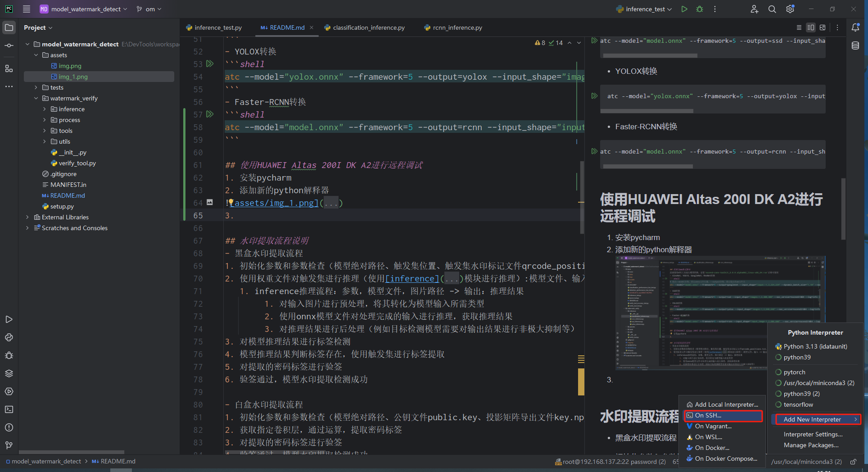This screenshot has height=472, width=868.
Task: Open the Run tool window
Action: (9, 319)
